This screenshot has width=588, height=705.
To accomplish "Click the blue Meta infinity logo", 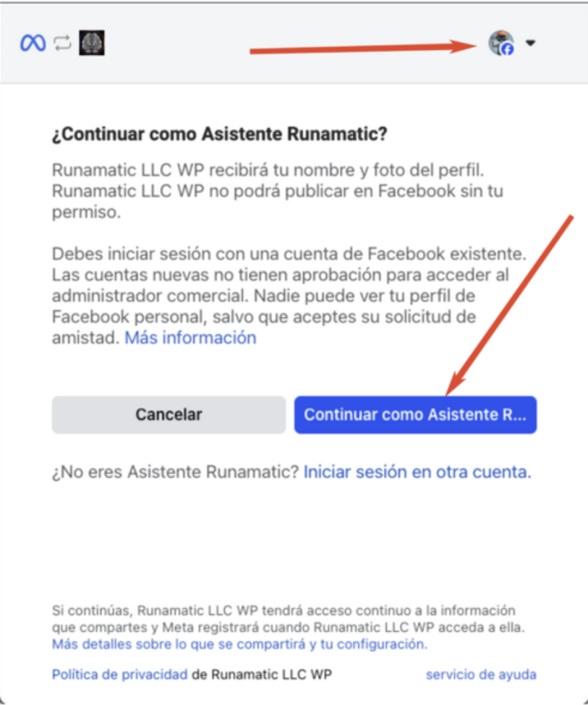I will tap(33, 43).
